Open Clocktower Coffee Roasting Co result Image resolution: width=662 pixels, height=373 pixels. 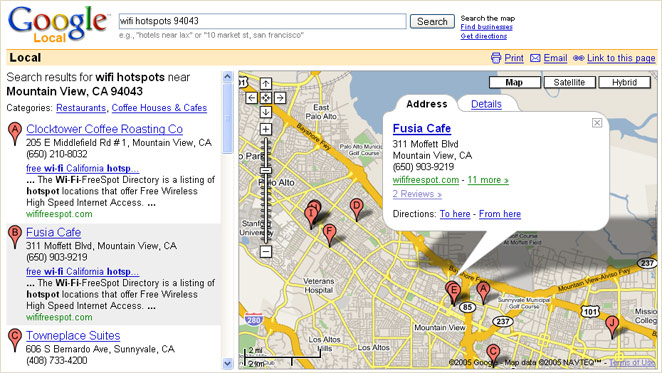pos(104,129)
